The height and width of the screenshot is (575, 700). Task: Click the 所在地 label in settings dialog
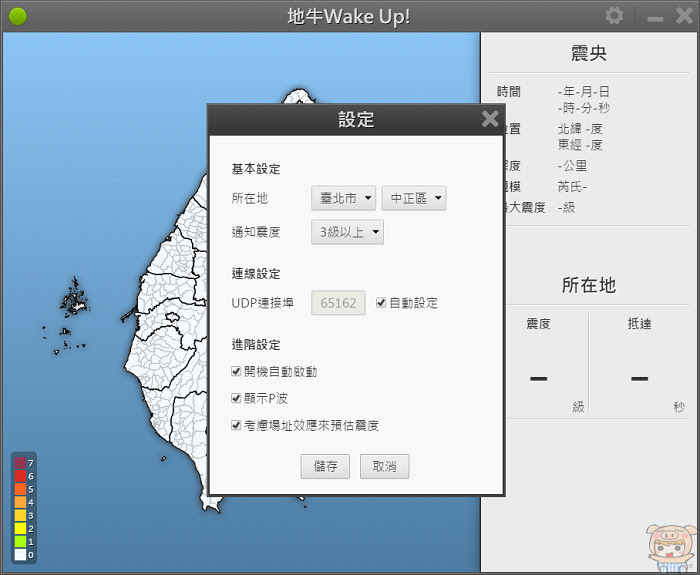(x=250, y=198)
